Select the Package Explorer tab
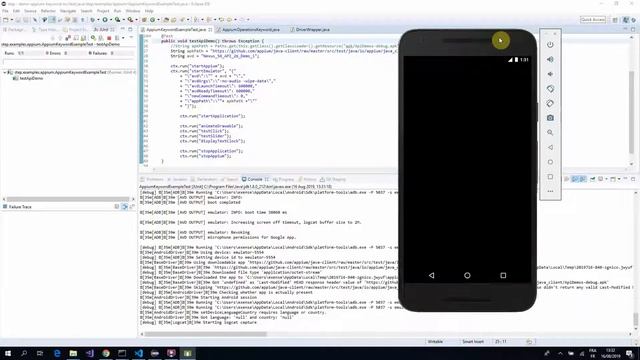The image size is (640, 360). point(15,30)
